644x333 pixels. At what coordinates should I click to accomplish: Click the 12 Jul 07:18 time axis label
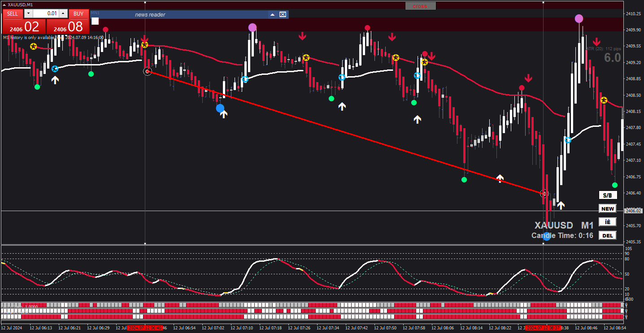(x=270, y=328)
